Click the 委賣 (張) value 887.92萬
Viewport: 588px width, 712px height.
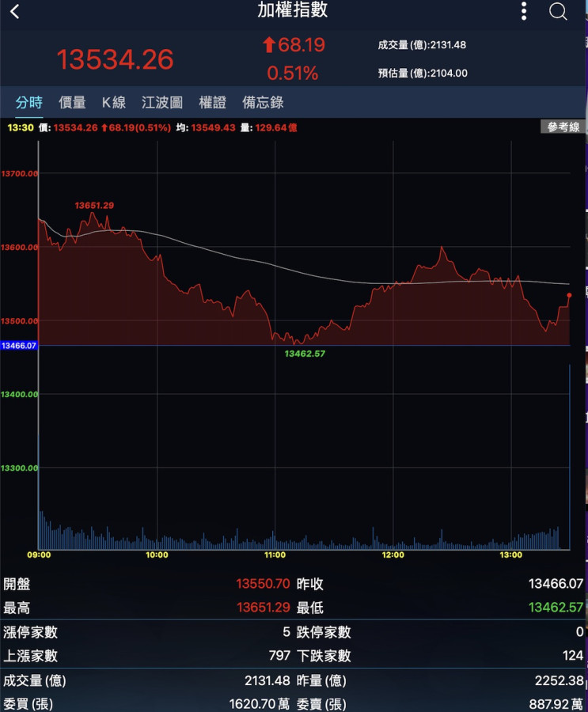point(556,704)
